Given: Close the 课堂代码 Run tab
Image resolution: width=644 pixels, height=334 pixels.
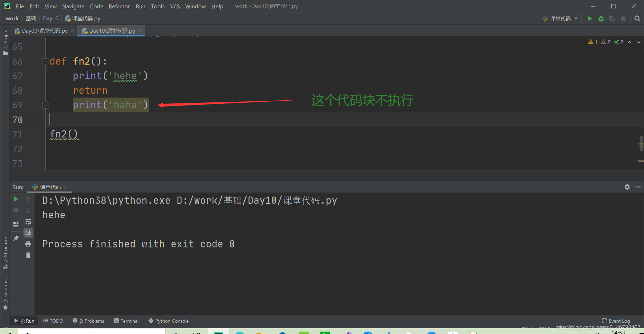Looking at the screenshot, I should pyautogui.click(x=66, y=187).
